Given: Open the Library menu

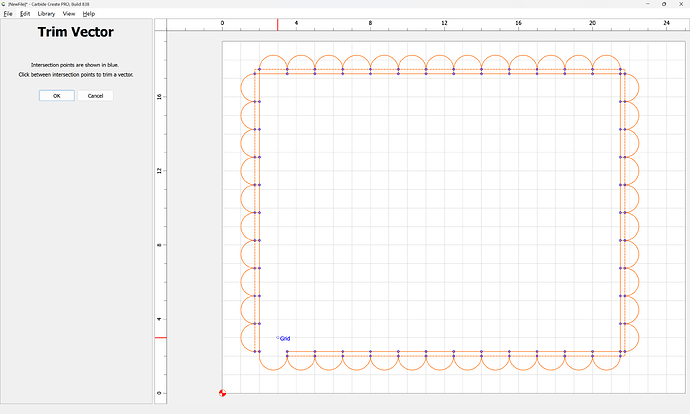Looking at the screenshot, I should [46, 14].
